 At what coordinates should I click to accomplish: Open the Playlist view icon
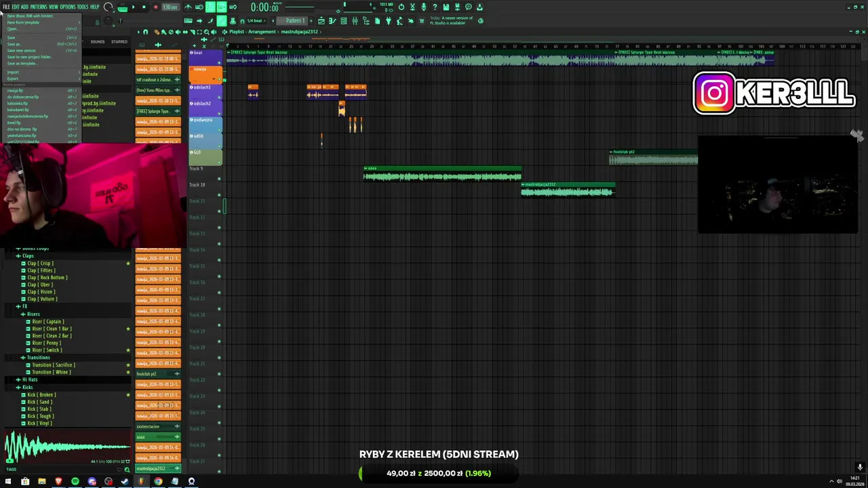[x=321, y=21]
